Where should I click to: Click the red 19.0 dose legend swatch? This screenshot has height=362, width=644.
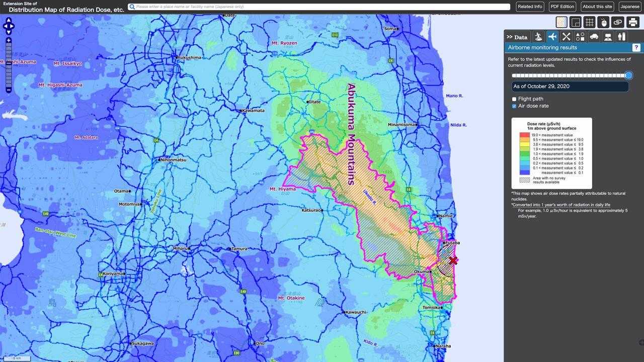pos(525,135)
